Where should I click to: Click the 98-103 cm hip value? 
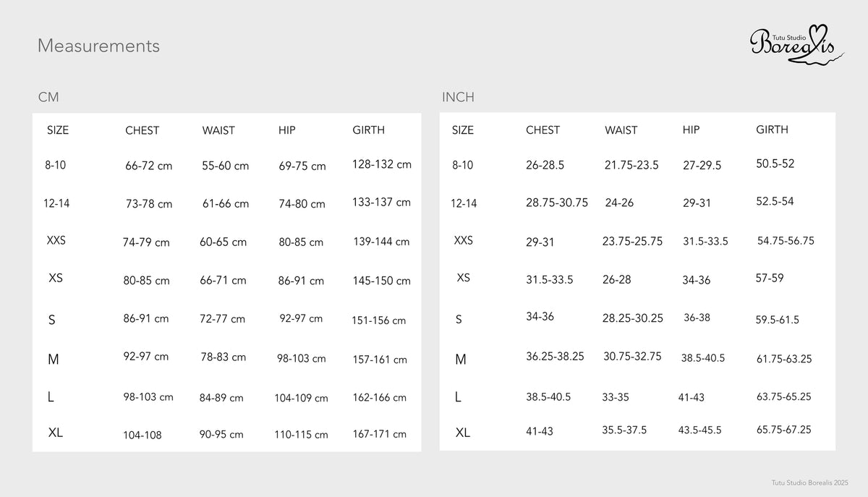point(302,359)
